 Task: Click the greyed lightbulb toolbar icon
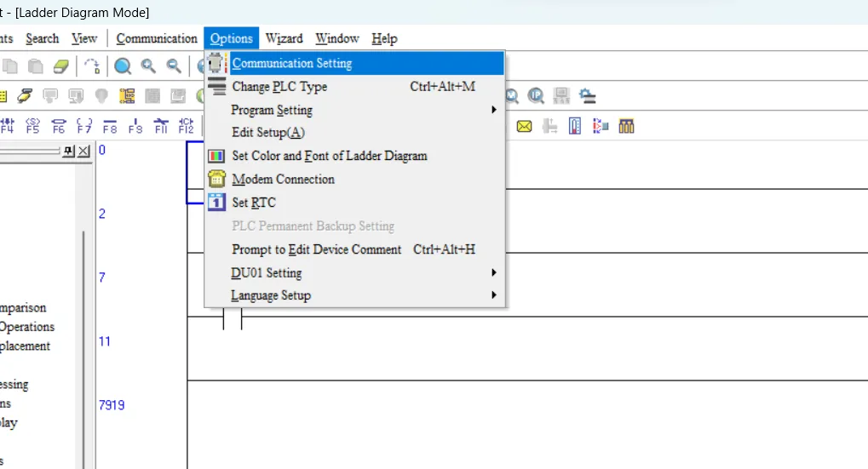tap(101, 96)
